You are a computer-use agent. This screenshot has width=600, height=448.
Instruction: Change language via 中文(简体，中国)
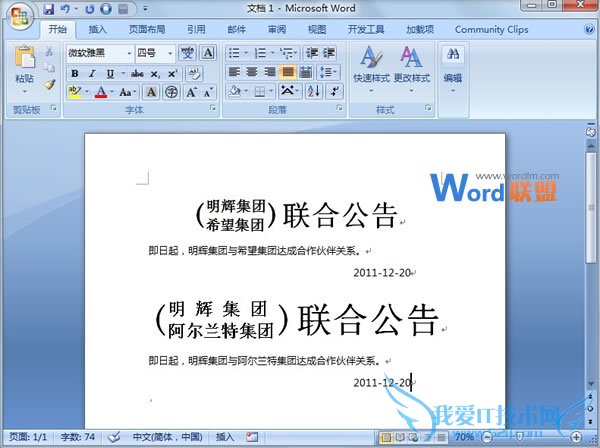[x=167, y=437]
